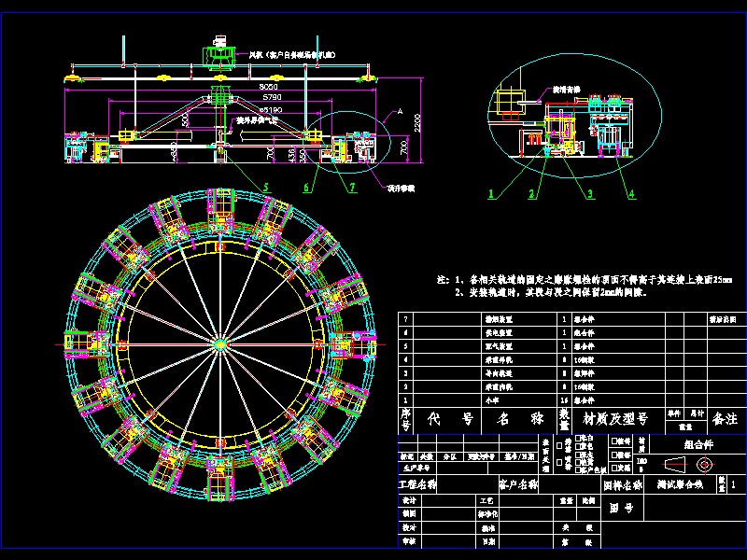747x560 pixels.
Task: Select green callout number 4 under detail view
Action: [x=632, y=194]
